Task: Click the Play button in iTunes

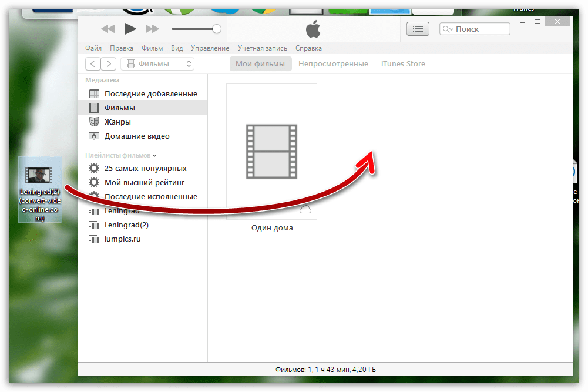Action: click(x=130, y=29)
